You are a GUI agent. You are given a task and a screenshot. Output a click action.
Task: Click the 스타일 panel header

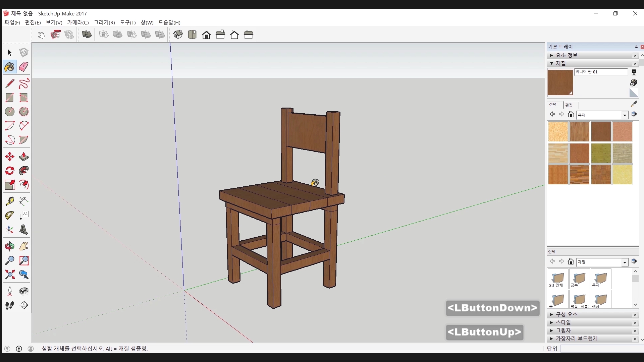point(563,322)
